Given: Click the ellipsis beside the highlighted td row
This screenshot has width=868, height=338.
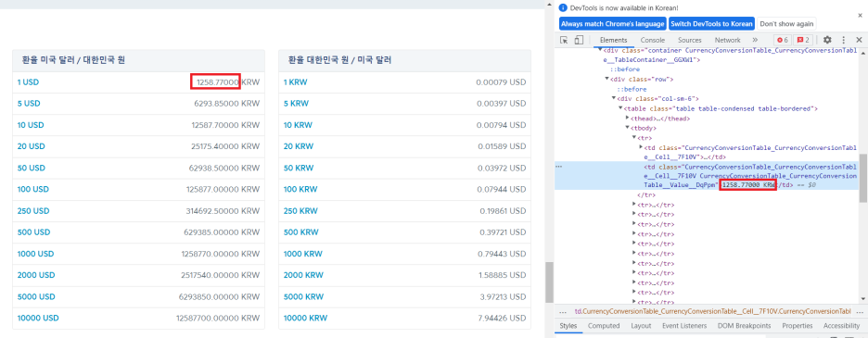Looking at the screenshot, I should [558, 166].
